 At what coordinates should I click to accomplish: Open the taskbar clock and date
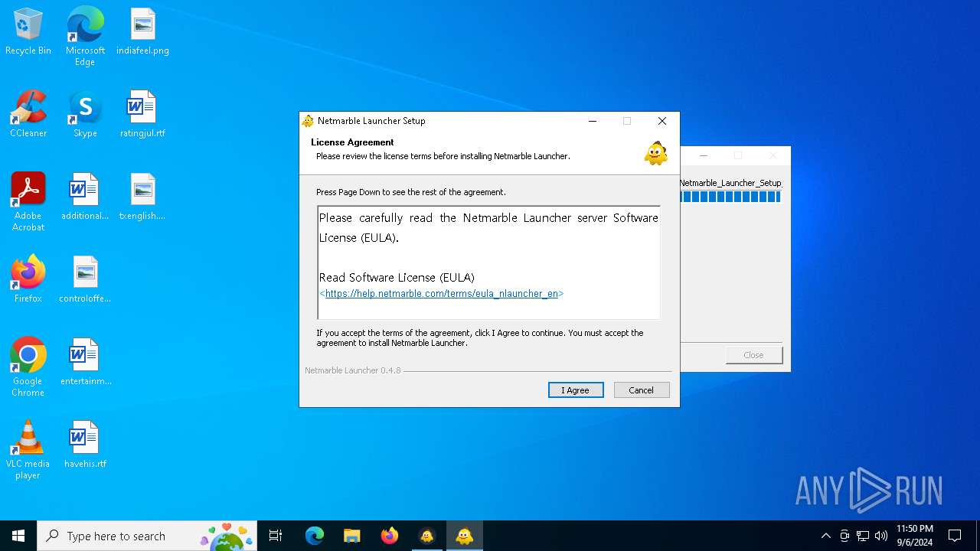pos(915,536)
